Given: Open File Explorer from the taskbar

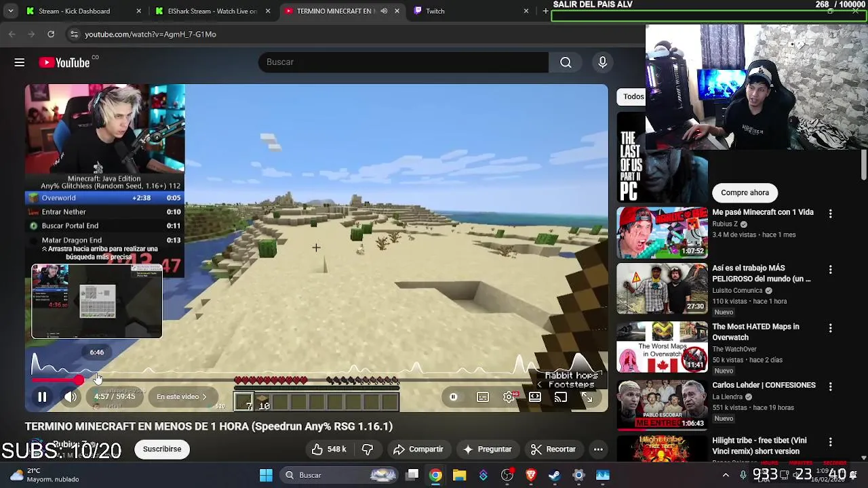Looking at the screenshot, I should pyautogui.click(x=459, y=475).
